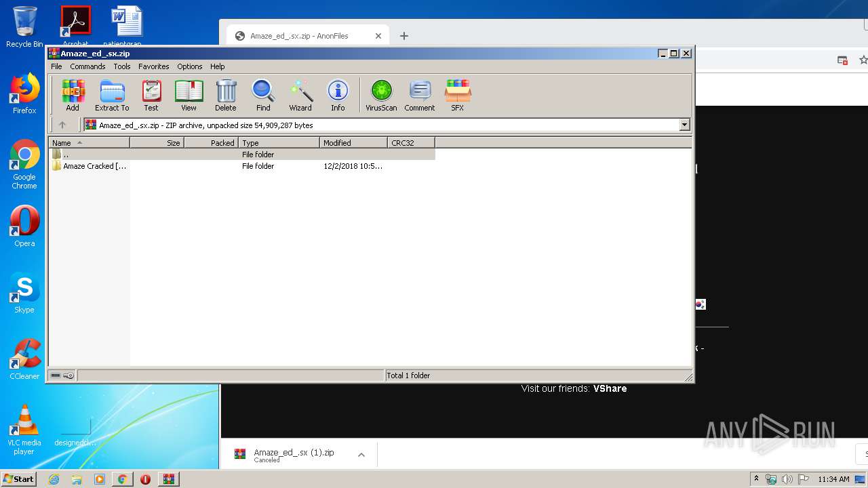Click Windows Media Player taskbar icon
Image resolution: width=868 pixels, height=488 pixels.
[100, 479]
